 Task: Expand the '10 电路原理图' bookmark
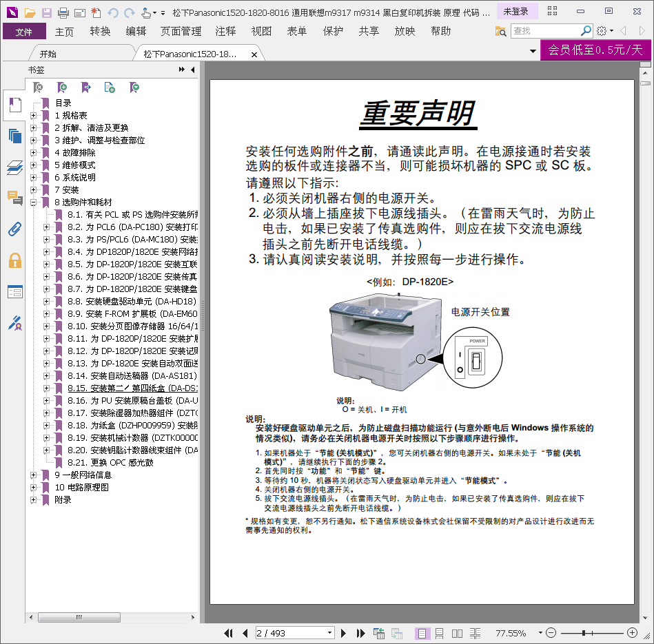click(x=33, y=487)
